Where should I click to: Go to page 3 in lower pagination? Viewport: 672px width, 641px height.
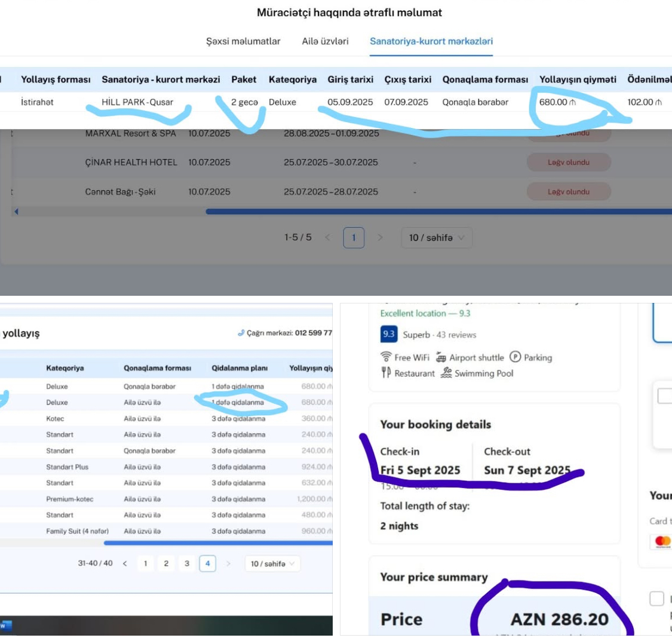pyautogui.click(x=187, y=564)
